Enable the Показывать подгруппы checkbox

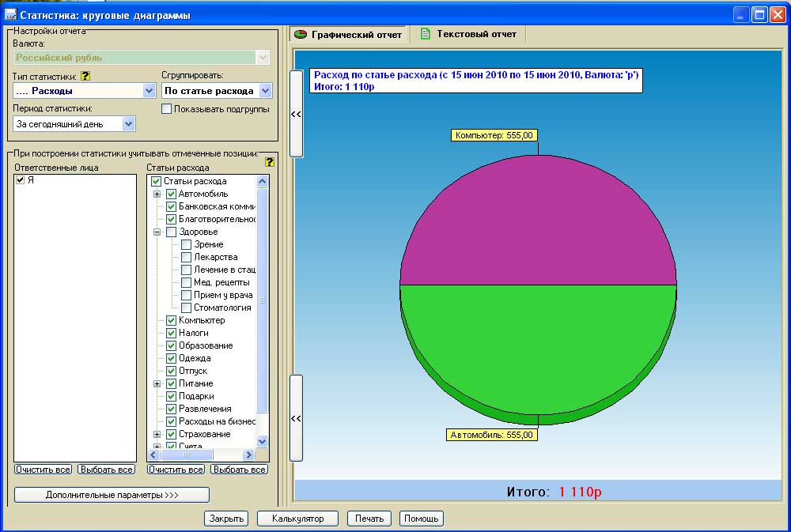coord(166,109)
